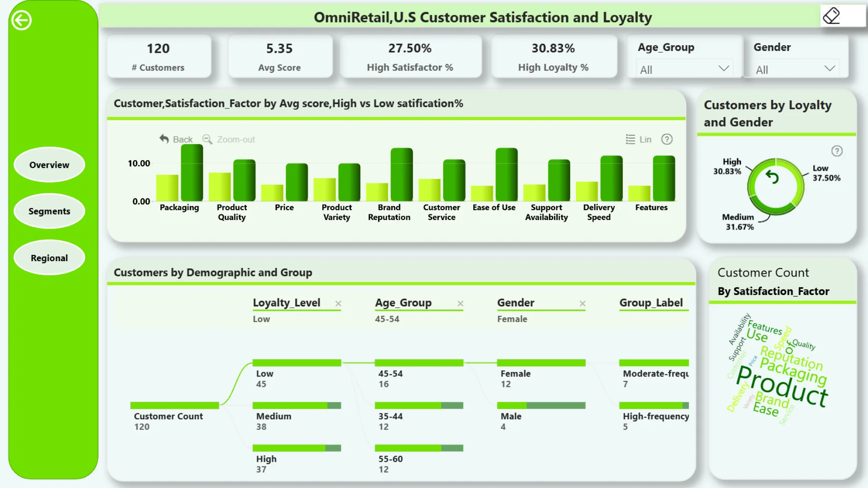Open the donut chart help question icon
Image resolution: width=868 pixels, height=488 pixels.
(837, 151)
